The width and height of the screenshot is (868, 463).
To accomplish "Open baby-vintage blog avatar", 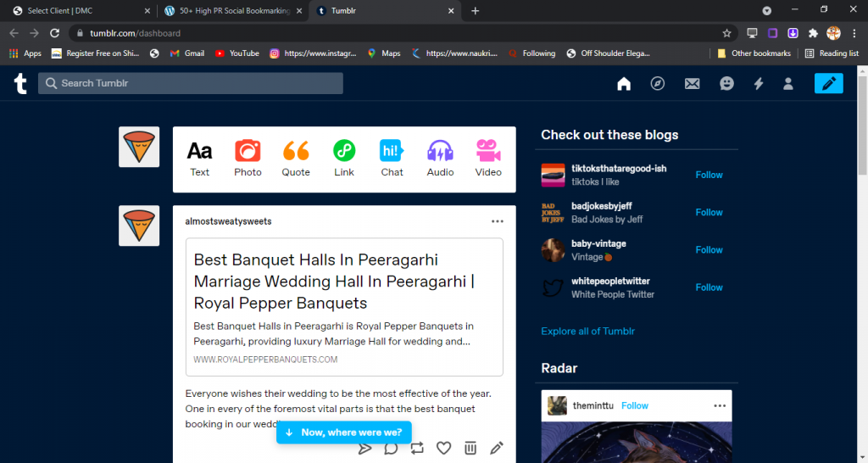I will (x=553, y=250).
